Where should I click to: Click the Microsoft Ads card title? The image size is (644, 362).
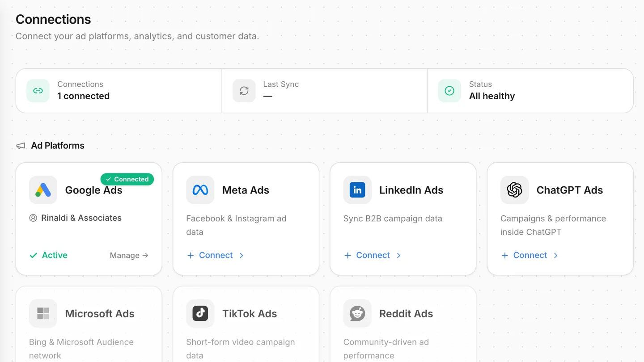(100, 313)
